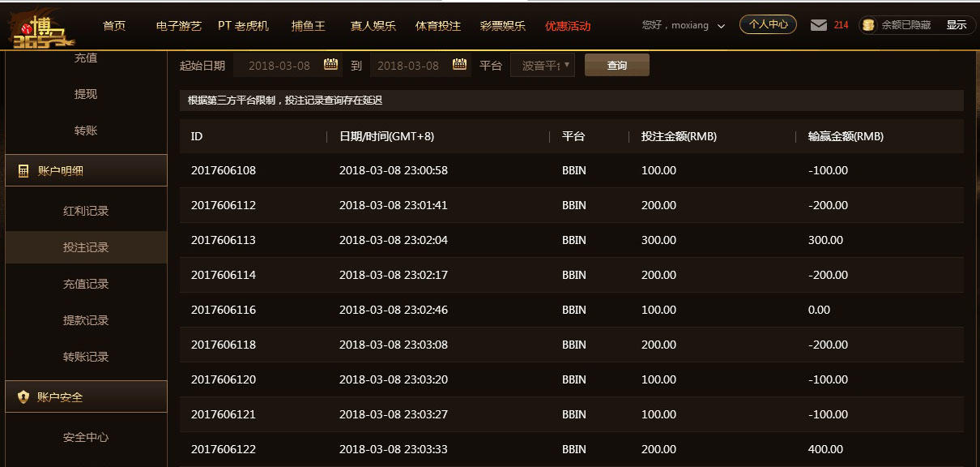
Task: Click bet record row ID 2017606113
Action: [x=224, y=240]
